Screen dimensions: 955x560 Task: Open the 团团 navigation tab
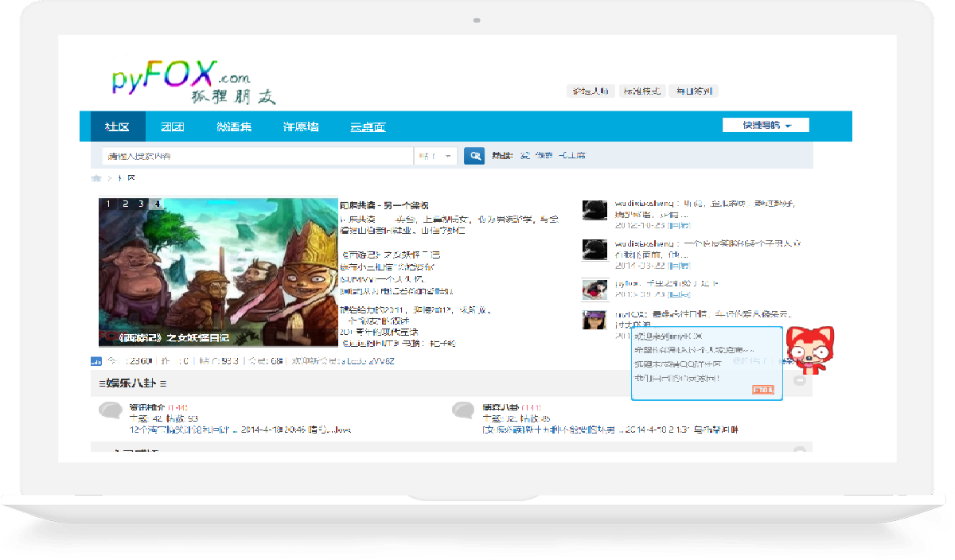(x=173, y=126)
